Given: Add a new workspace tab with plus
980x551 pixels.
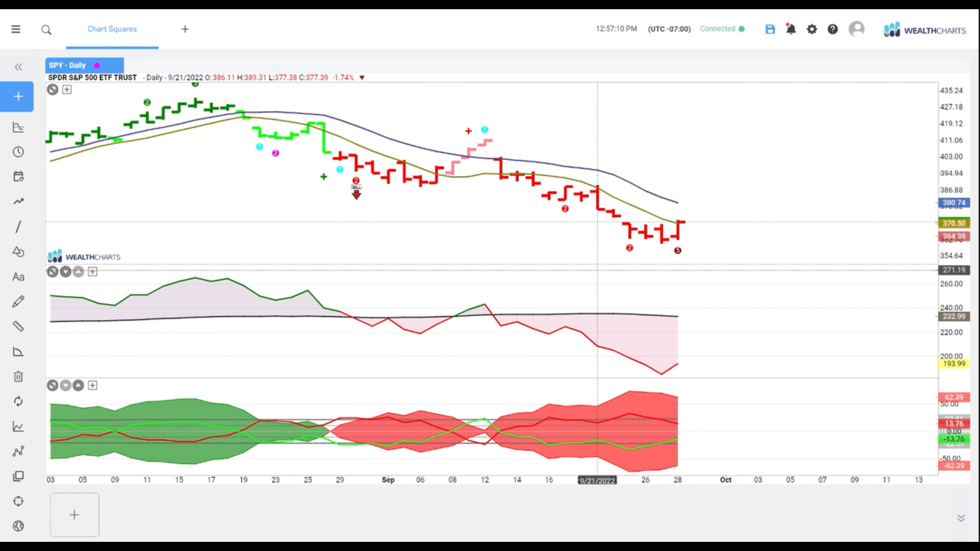Looking at the screenshot, I should [x=185, y=29].
